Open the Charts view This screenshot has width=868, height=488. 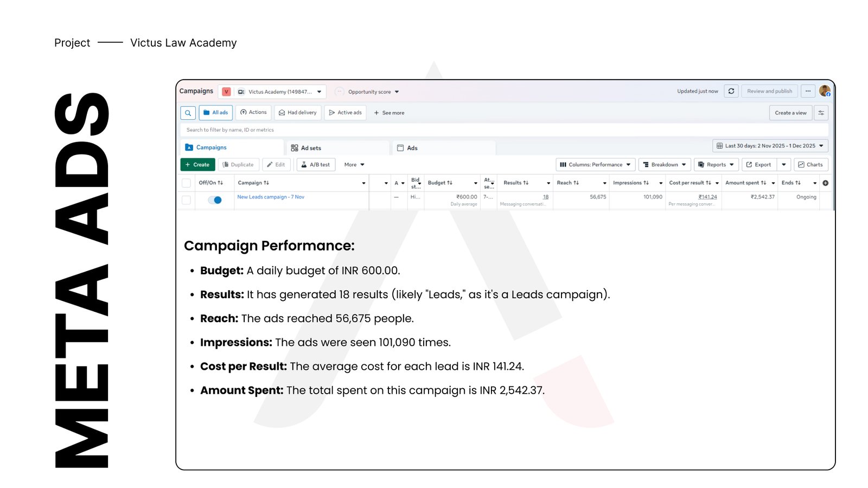click(x=810, y=165)
